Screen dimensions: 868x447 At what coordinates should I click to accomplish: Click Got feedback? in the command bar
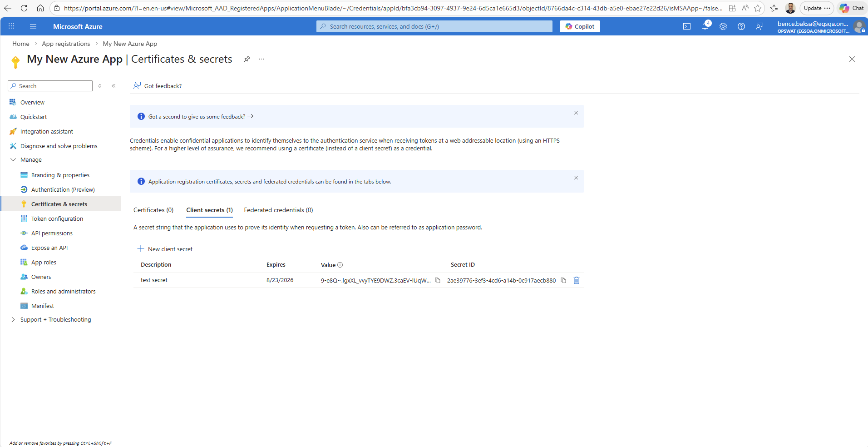(x=158, y=86)
